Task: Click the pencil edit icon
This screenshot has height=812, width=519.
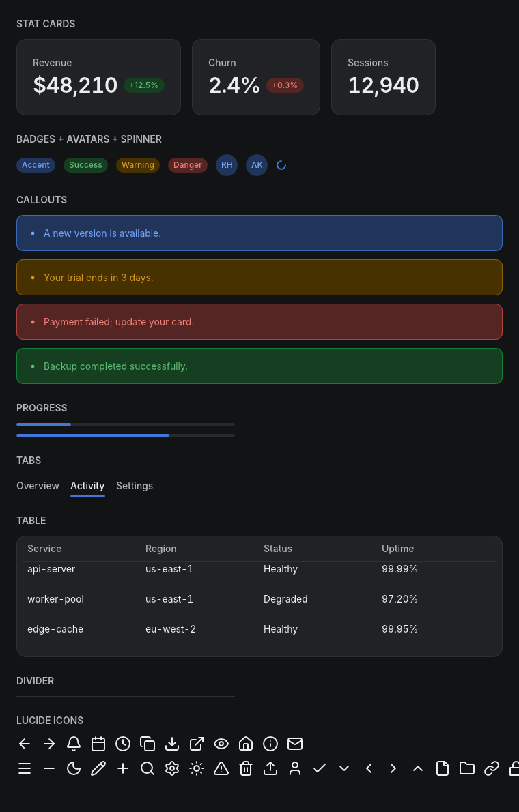Action: [98, 768]
